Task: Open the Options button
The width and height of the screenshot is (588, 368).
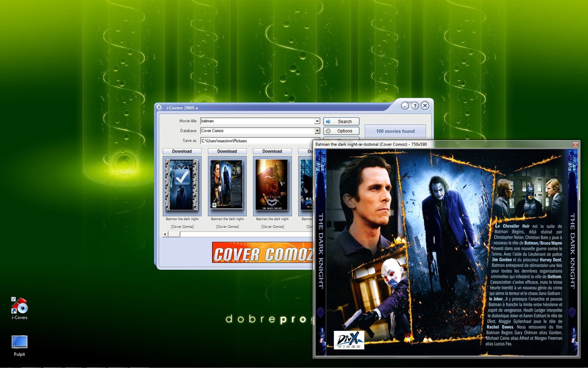Action: coord(341,131)
